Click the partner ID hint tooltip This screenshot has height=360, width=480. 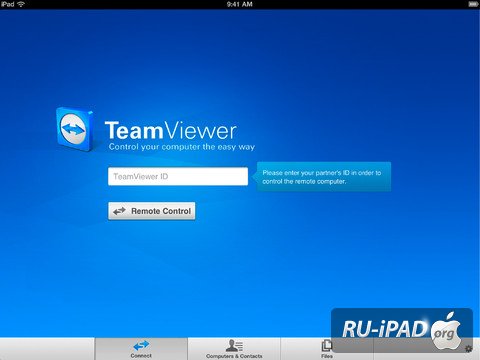322,177
